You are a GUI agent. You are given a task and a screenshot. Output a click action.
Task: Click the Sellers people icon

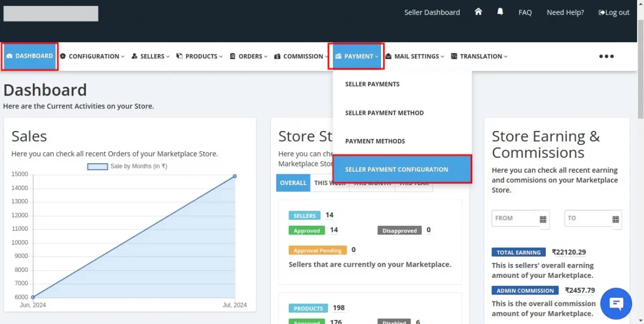134,56
